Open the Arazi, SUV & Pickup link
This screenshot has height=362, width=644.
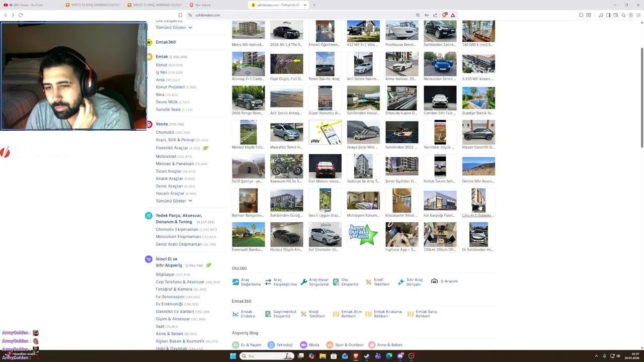pos(175,140)
